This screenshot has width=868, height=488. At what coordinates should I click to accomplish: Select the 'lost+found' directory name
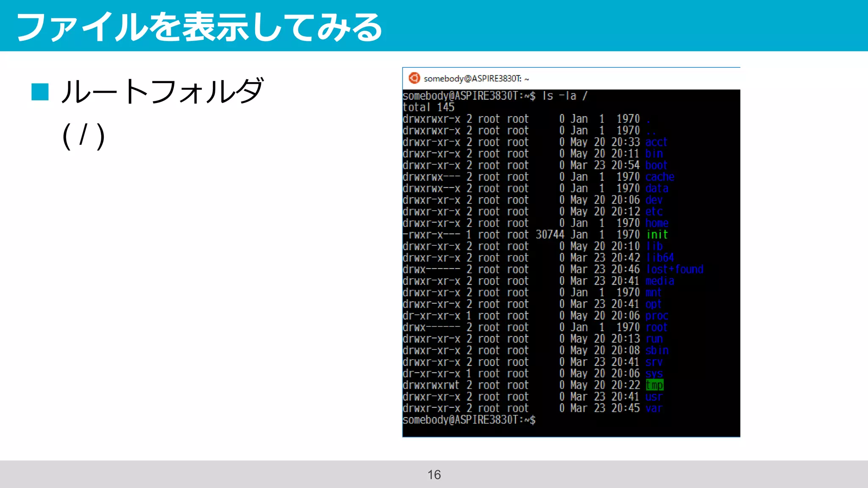674,269
